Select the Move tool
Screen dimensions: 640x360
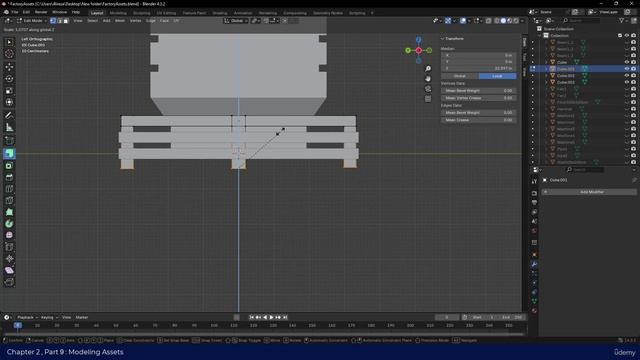coord(9,67)
